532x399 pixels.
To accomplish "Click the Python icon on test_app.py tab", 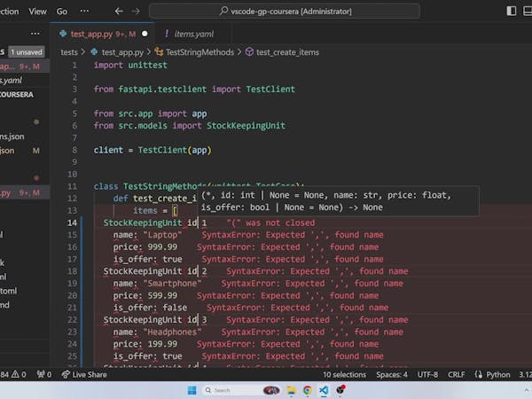I will 63,34.
